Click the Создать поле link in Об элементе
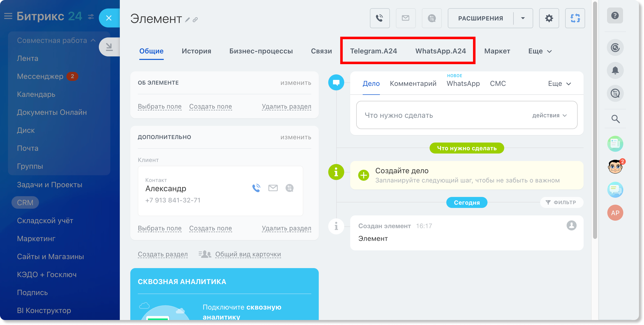This screenshot has width=644, height=325. point(210,107)
